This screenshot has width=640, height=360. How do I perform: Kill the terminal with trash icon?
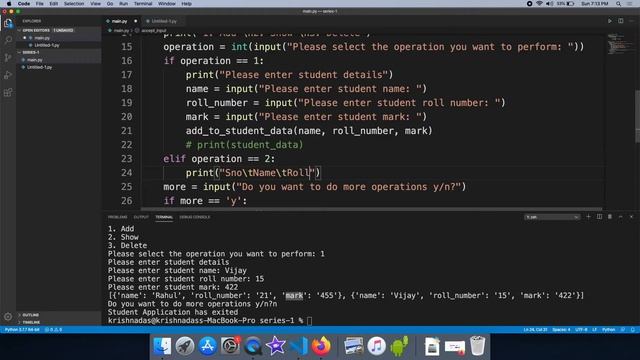click(x=610, y=217)
